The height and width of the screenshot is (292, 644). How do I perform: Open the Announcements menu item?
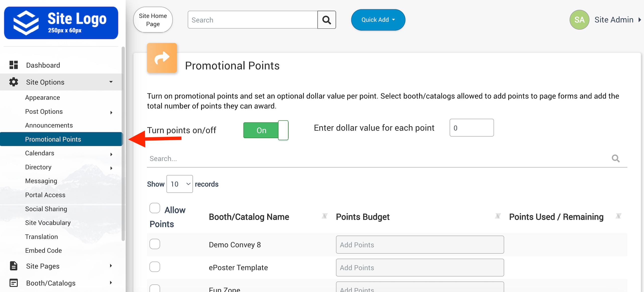49,125
